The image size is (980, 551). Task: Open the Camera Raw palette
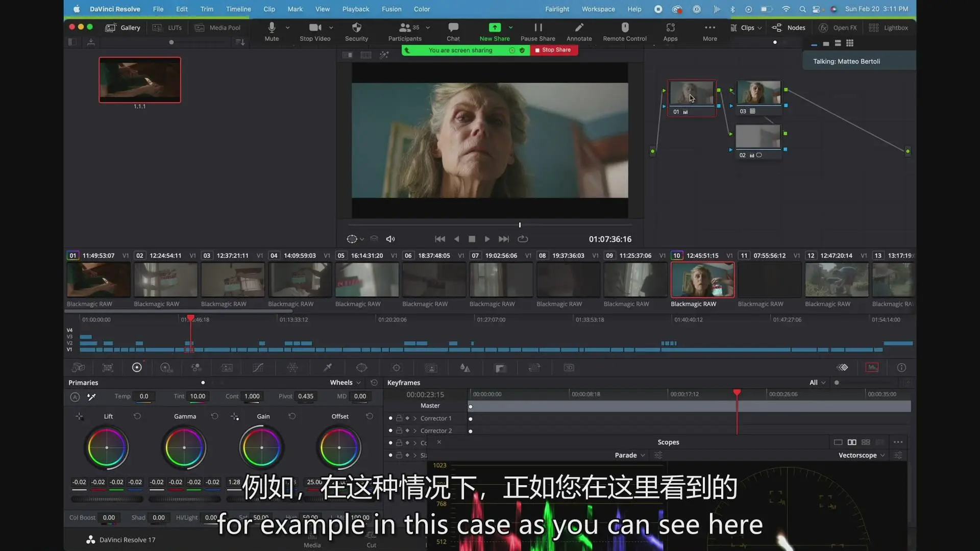(x=78, y=367)
